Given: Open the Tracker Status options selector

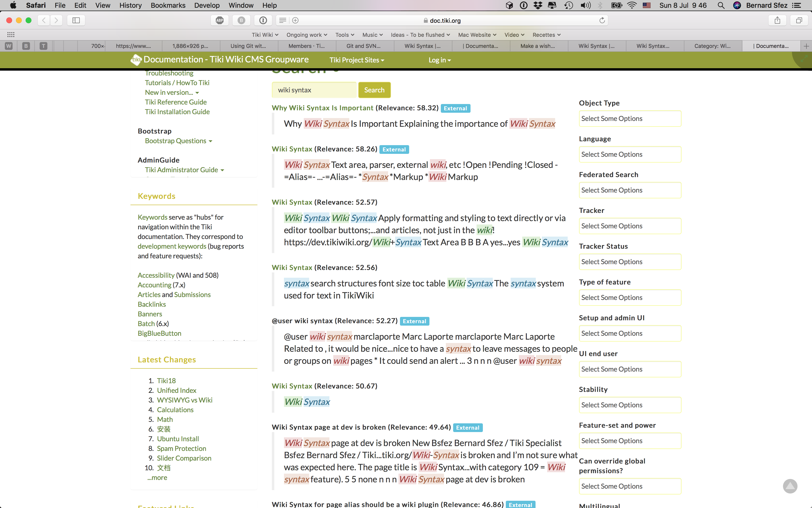Looking at the screenshot, I should pyautogui.click(x=630, y=262).
